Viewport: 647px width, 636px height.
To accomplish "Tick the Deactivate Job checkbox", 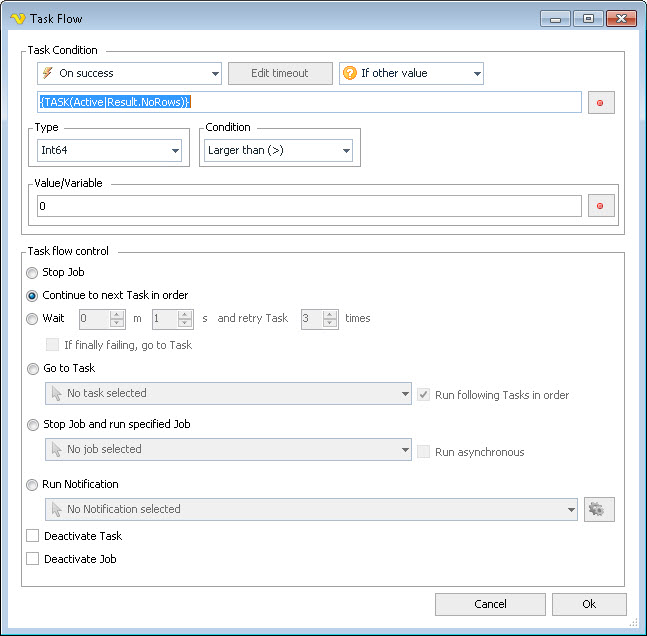I will (x=33, y=559).
